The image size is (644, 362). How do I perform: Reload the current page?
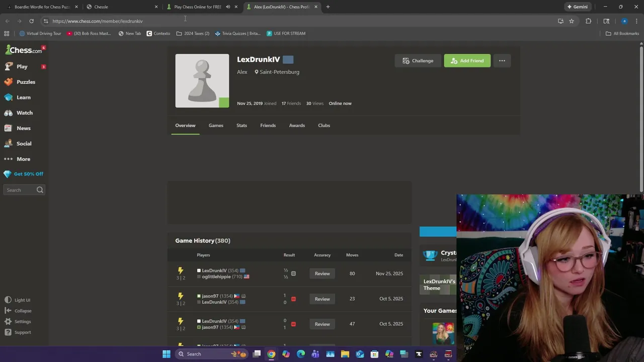tap(31, 21)
